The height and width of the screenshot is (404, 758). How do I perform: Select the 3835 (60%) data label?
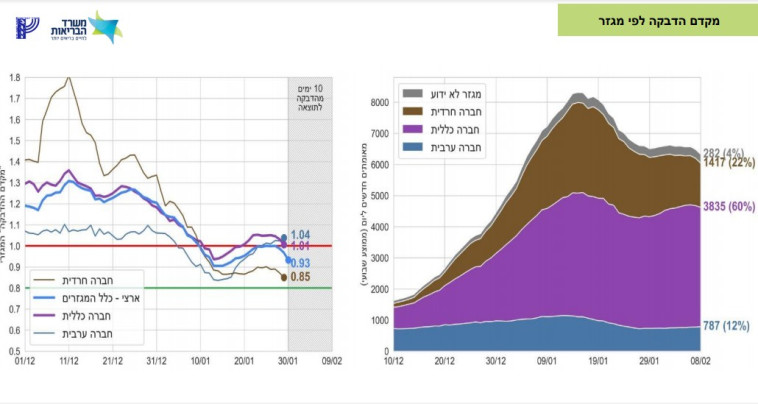tap(727, 206)
